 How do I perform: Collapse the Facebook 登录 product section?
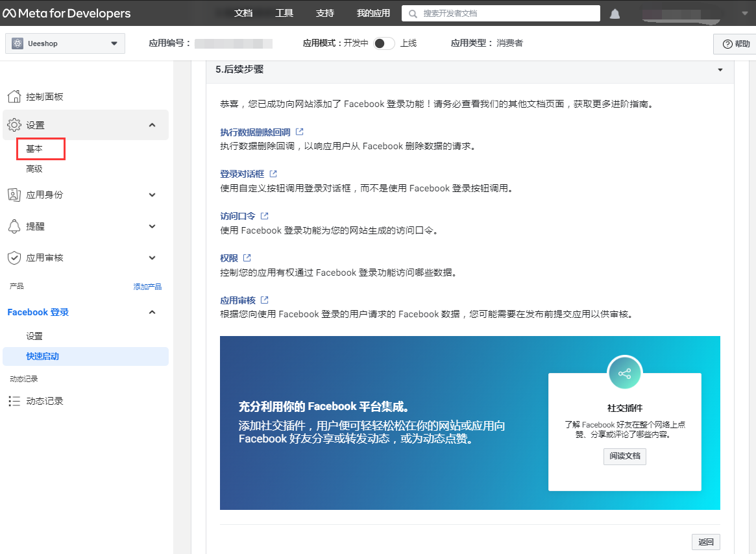click(152, 312)
